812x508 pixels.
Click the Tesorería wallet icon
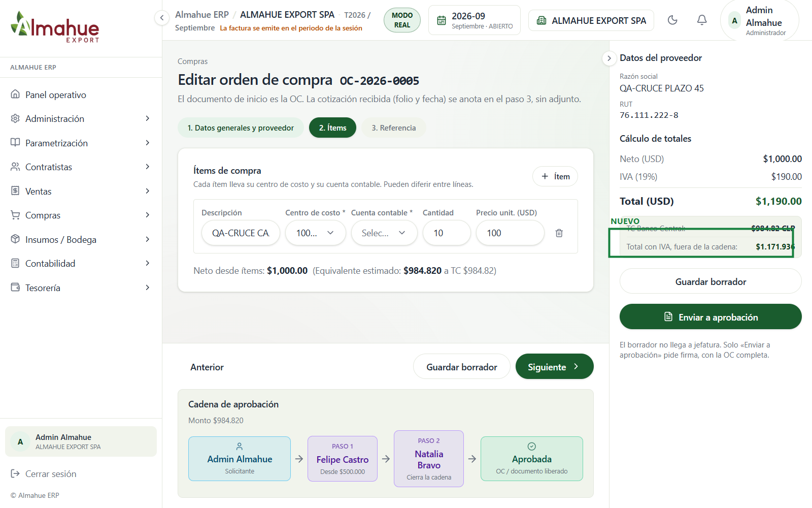coord(15,288)
